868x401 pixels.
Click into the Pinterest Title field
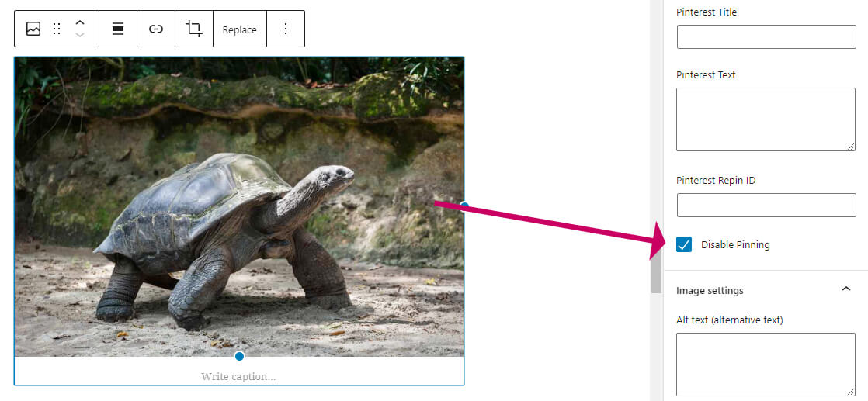click(x=766, y=37)
